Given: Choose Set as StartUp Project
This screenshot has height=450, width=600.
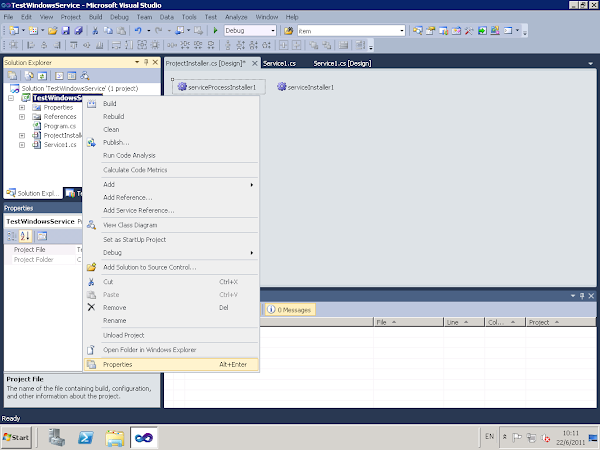Looking at the screenshot, I should [171, 240].
